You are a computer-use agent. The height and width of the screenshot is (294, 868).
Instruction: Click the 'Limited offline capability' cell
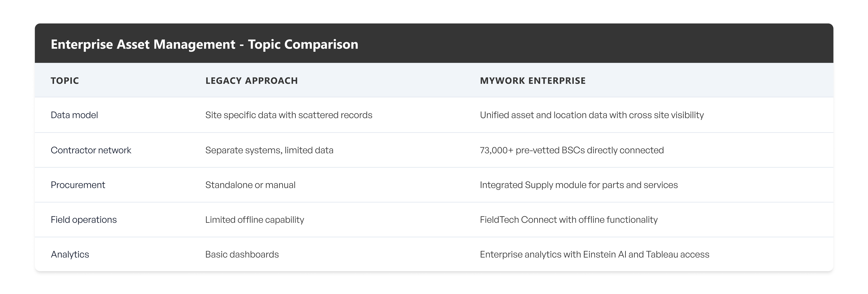254,220
